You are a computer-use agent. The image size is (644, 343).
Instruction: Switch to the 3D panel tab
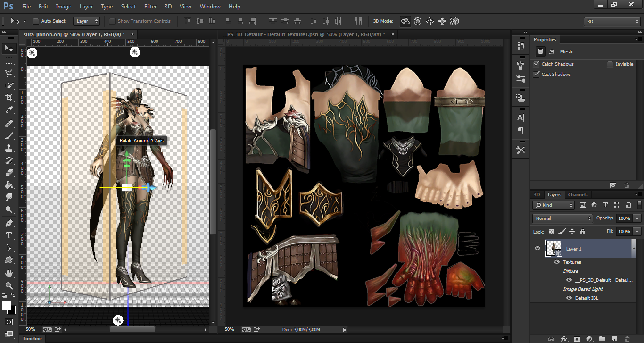point(537,195)
